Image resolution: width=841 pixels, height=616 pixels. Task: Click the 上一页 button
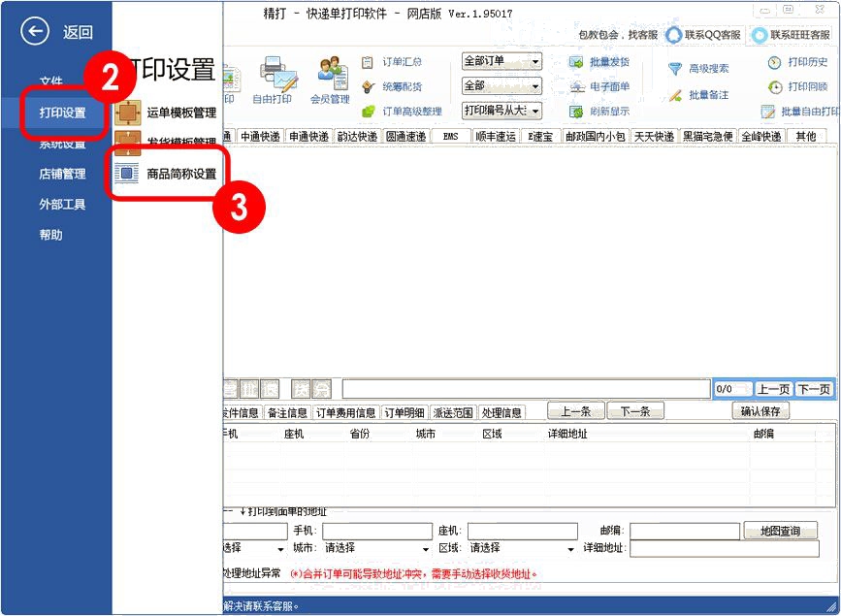click(773, 389)
